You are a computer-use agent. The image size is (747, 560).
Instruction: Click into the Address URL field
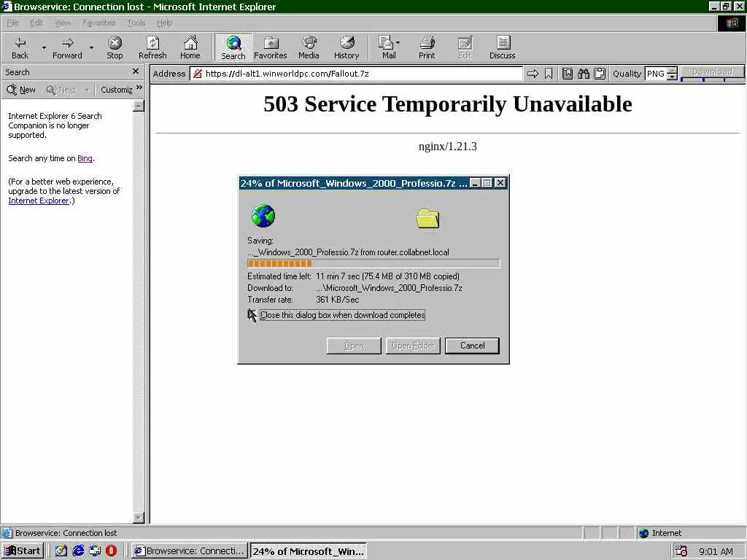pos(356,74)
